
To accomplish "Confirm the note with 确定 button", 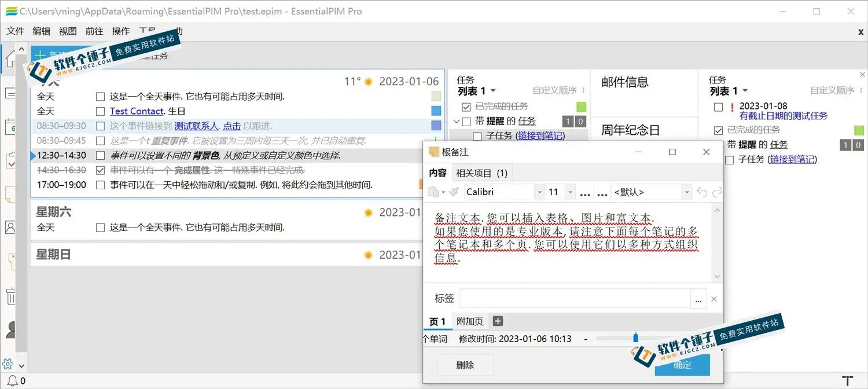I will (682, 365).
